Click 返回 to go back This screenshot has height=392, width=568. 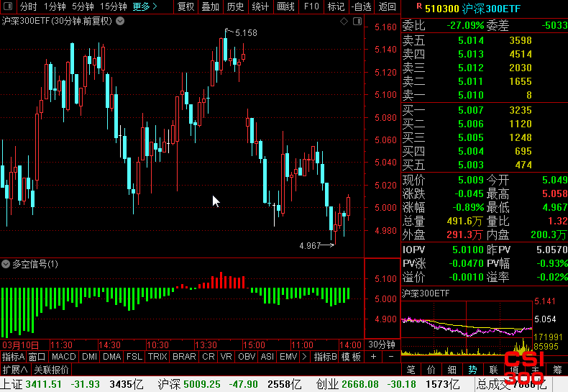click(x=387, y=6)
